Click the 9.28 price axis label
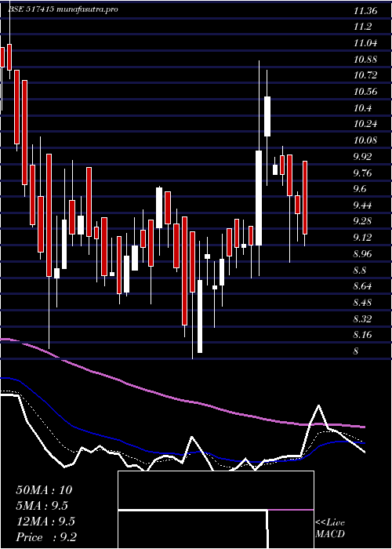Image resolution: width=392 pixels, height=549 pixels. click(x=362, y=222)
